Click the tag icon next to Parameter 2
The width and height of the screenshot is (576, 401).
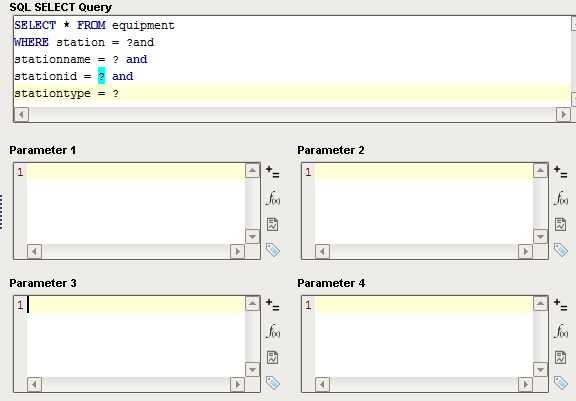561,250
